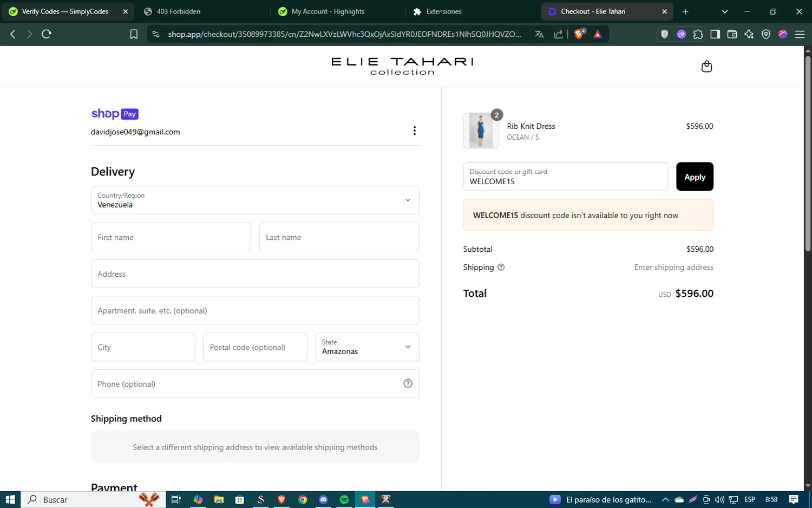
Task: Click the Last name field
Action: click(339, 237)
